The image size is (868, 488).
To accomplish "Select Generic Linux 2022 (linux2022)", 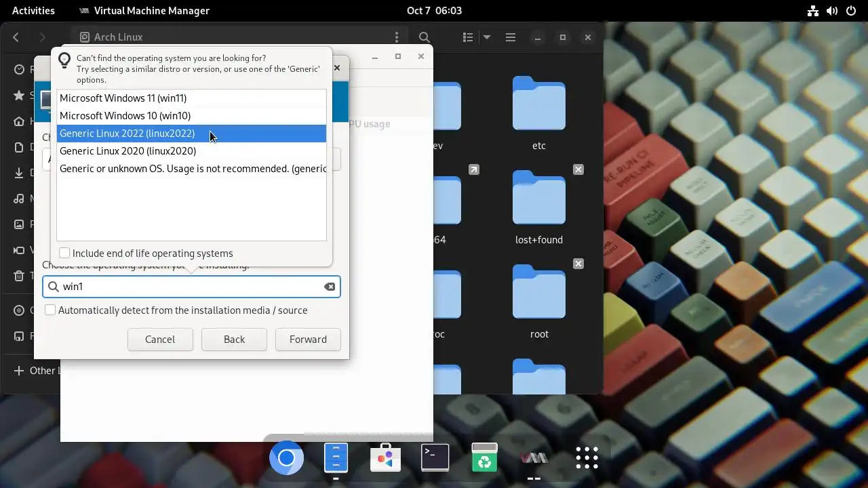I will point(191,134).
